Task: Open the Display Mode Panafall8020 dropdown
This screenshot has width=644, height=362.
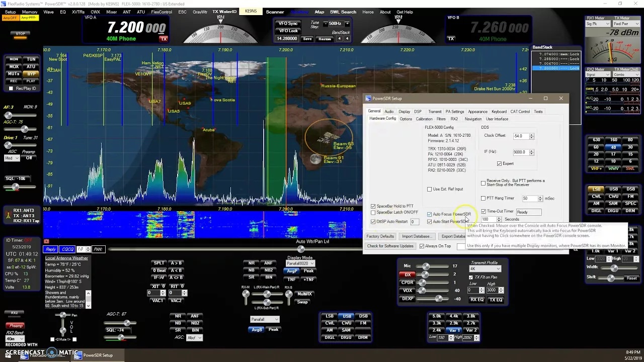Action: tap(300, 263)
